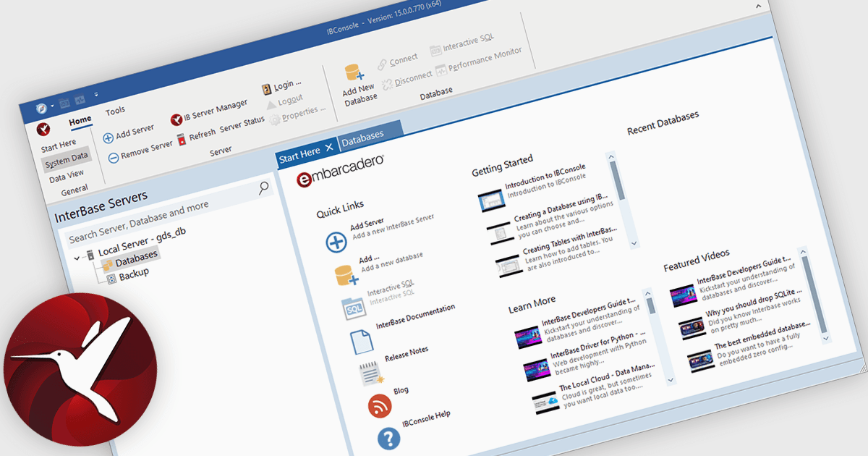Click the red InterBase hummingbird icon in General group
Viewport: 868px width, 456px height.
43,130
